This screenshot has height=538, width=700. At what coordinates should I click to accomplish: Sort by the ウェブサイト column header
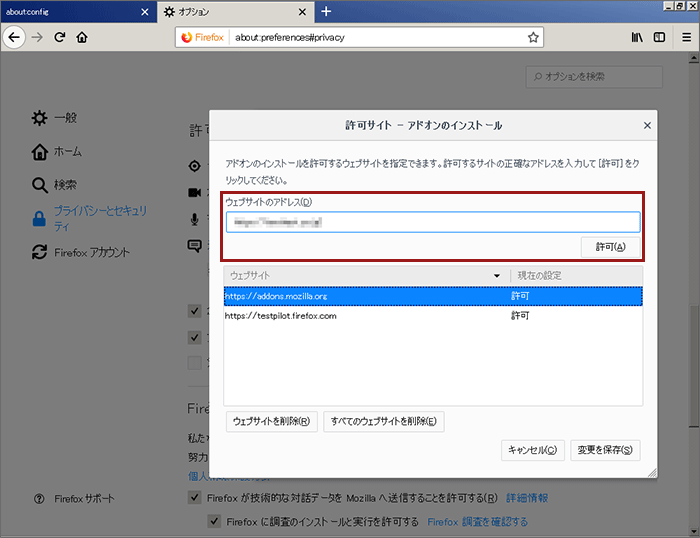coord(366,275)
